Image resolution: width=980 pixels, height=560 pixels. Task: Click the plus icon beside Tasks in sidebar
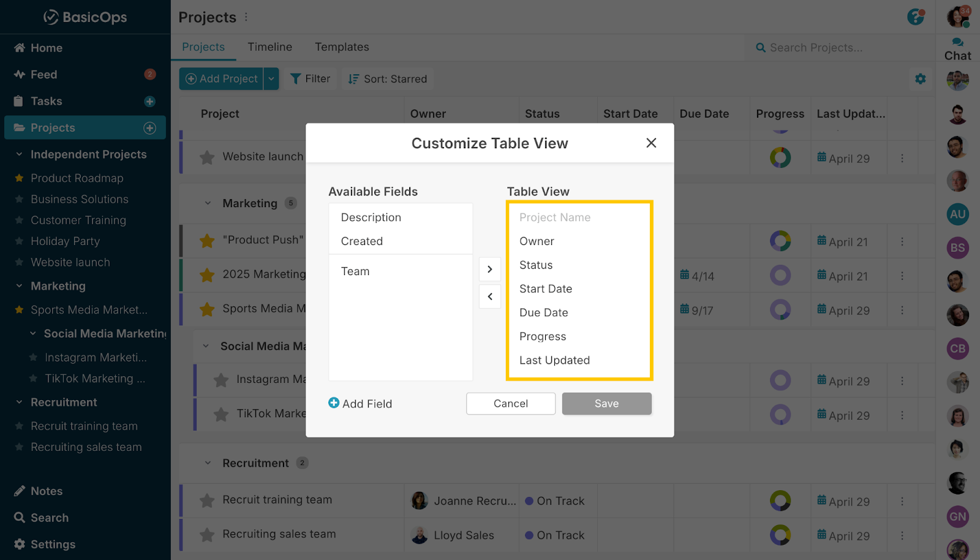[x=149, y=102]
